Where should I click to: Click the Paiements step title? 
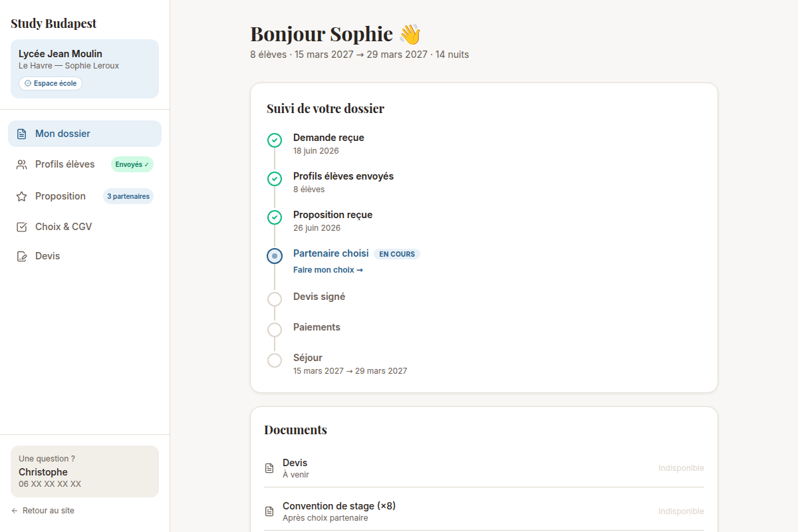pyautogui.click(x=317, y=327)
